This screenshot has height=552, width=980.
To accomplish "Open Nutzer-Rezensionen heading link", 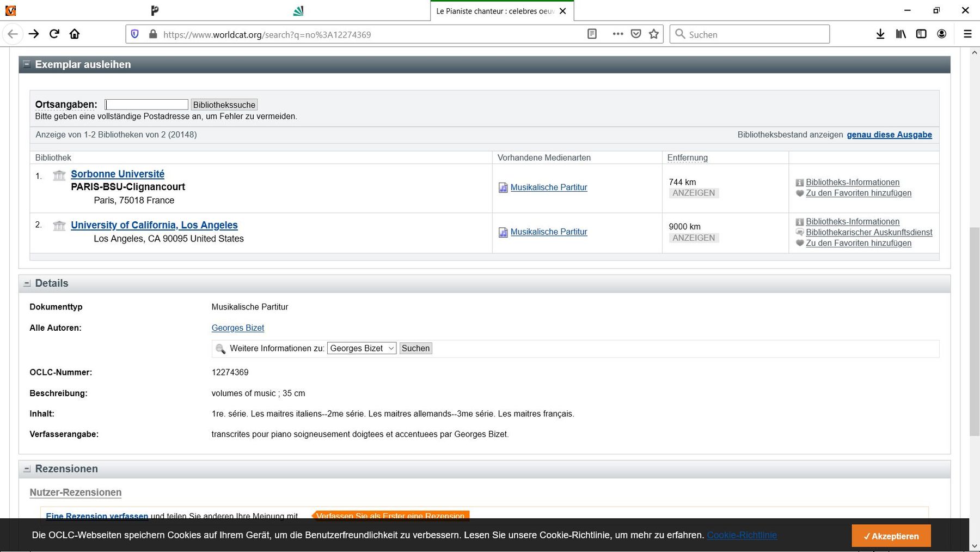I will [x=75, y=492].
